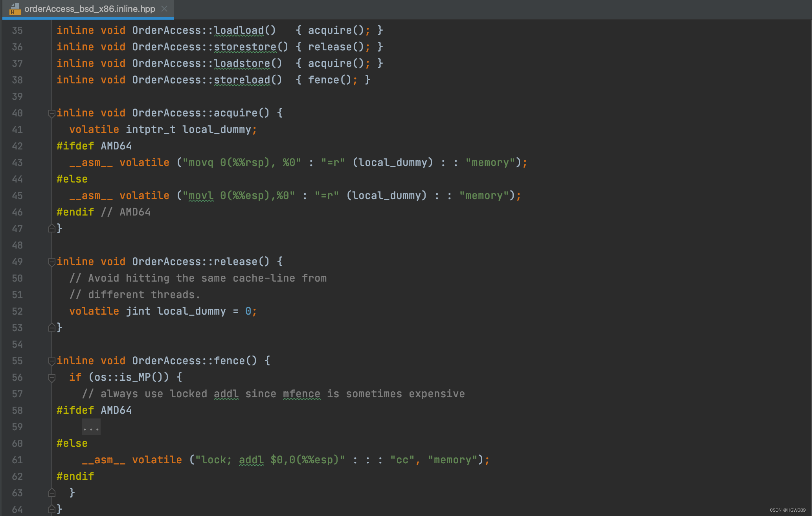Click fold end marker on line 63

click(51, 493)
